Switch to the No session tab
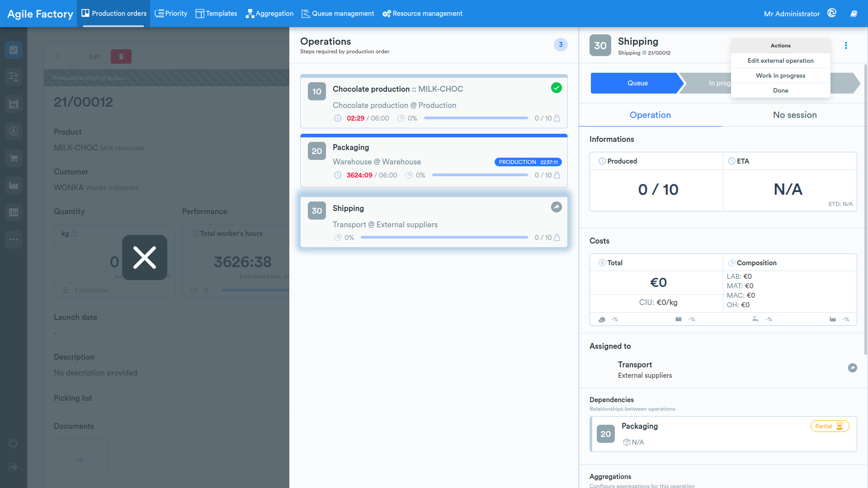 (x=795, y=115)
